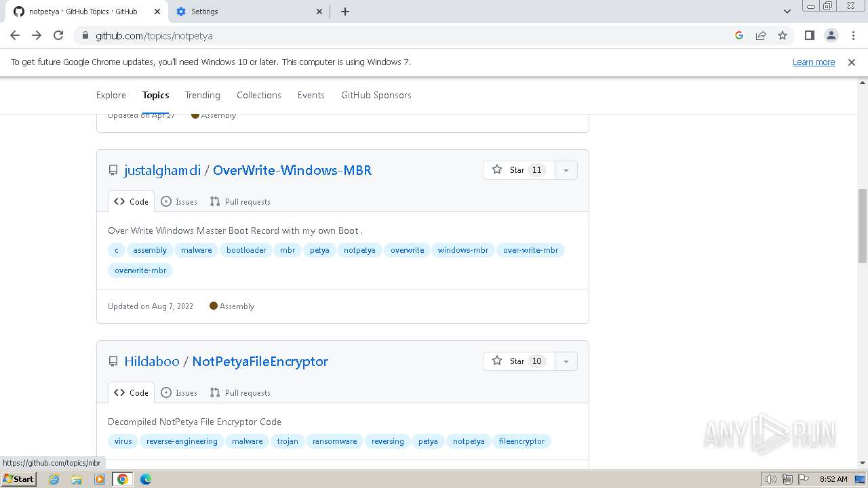Open OverWrite-Windows-MBR repository

click(x=292, y=170)
